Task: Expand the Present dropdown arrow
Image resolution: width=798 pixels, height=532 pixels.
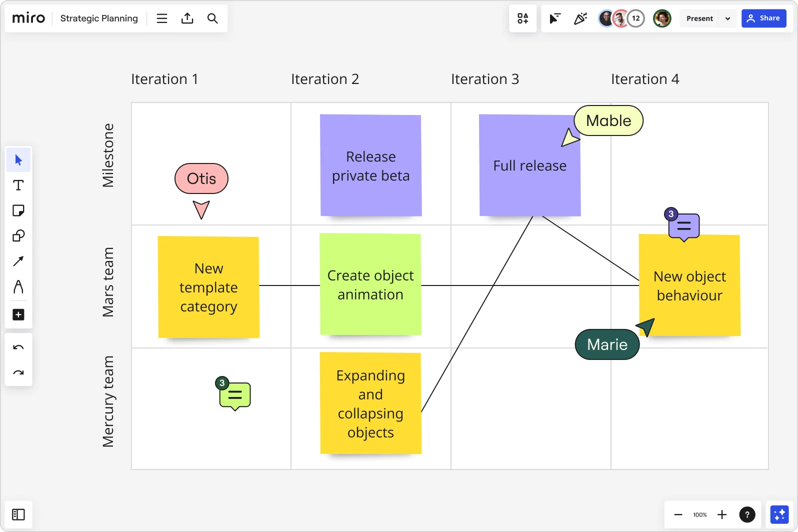Action: tap(727, 18)
